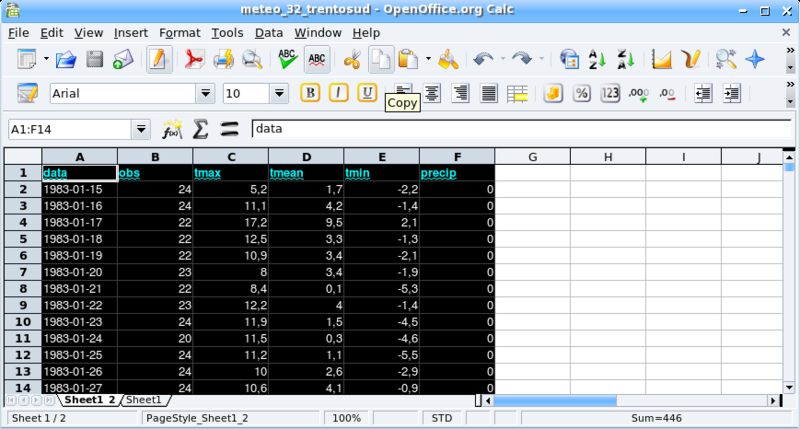Select row 7 header
Screen dimensions: 800x429
[23, 272]
